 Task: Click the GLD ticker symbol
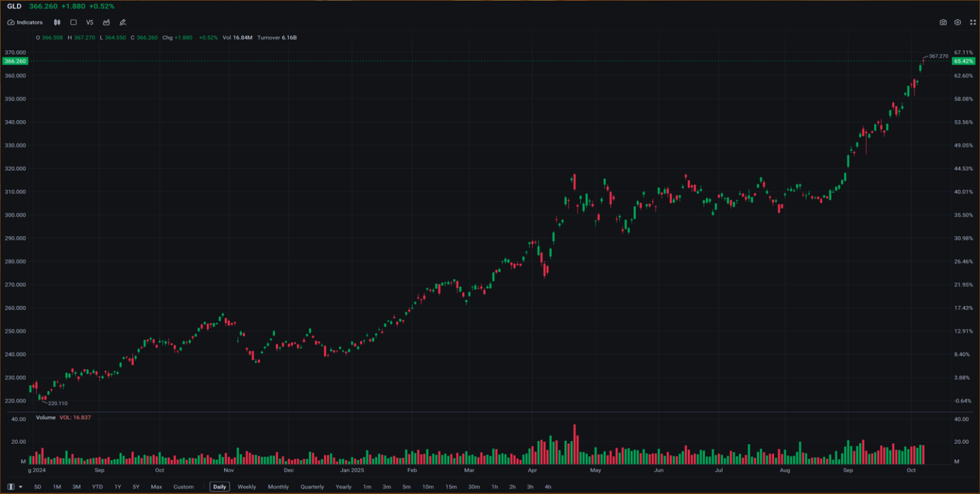tap(14, 6)
